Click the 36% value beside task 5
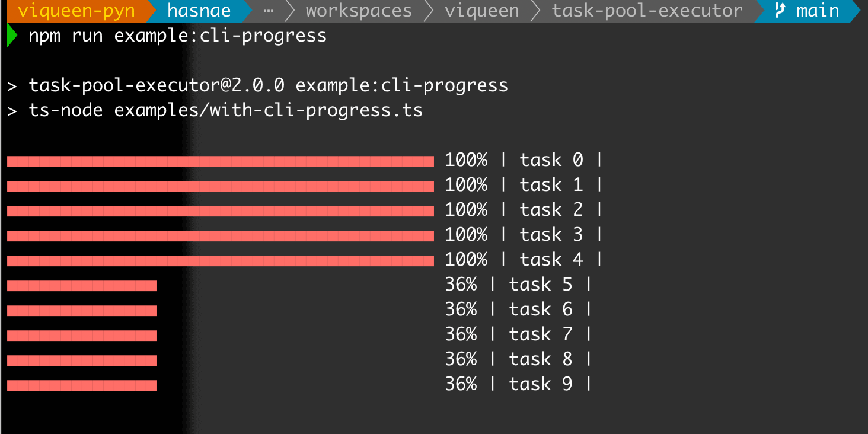 461,285
